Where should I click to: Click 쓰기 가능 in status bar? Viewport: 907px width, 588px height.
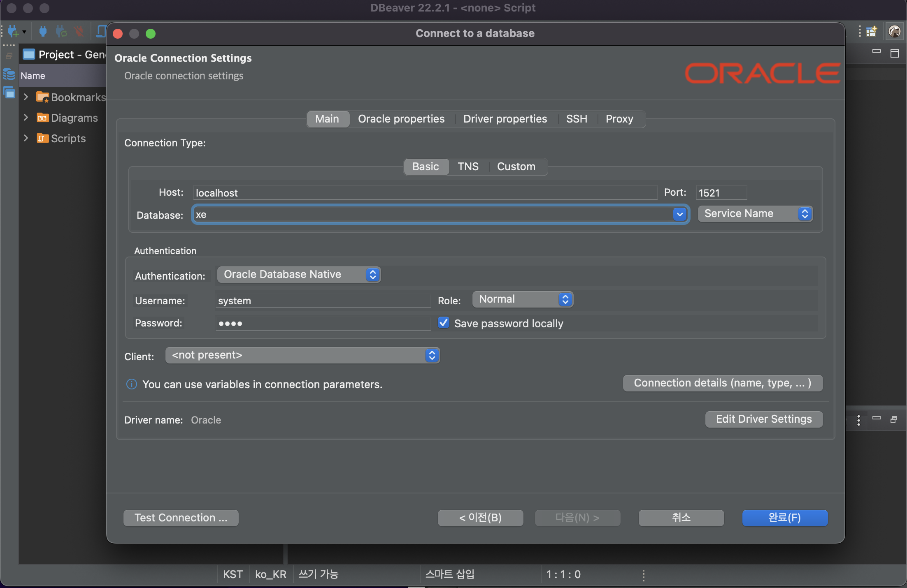pos(319,574)
